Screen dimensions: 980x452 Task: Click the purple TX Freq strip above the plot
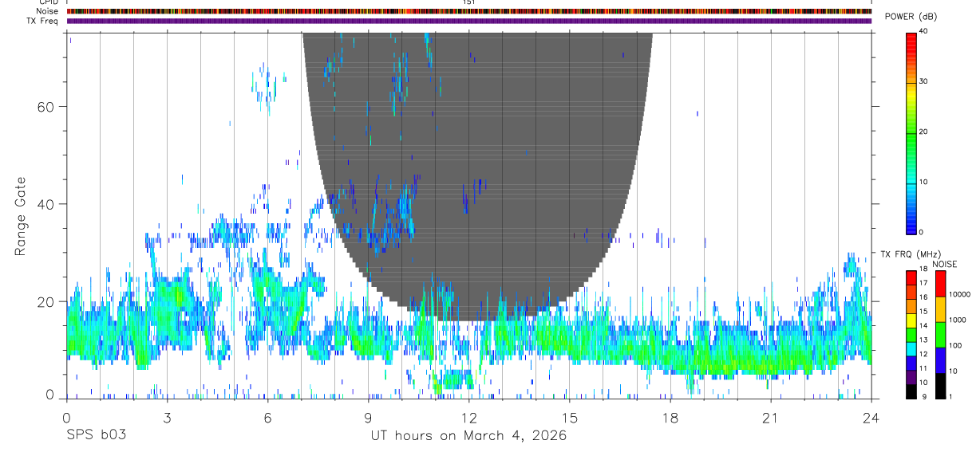point(469,21)
